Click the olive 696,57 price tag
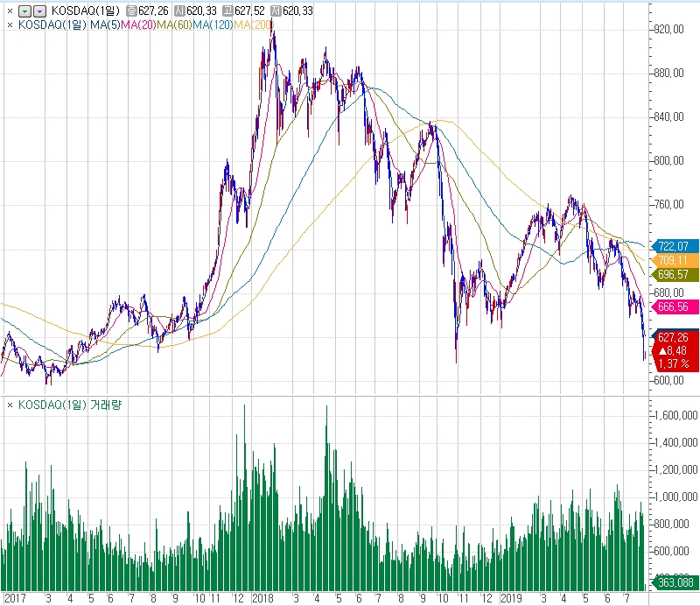This screenshot has height=606, width=700. pyautogui.click(x=674, y=274)
